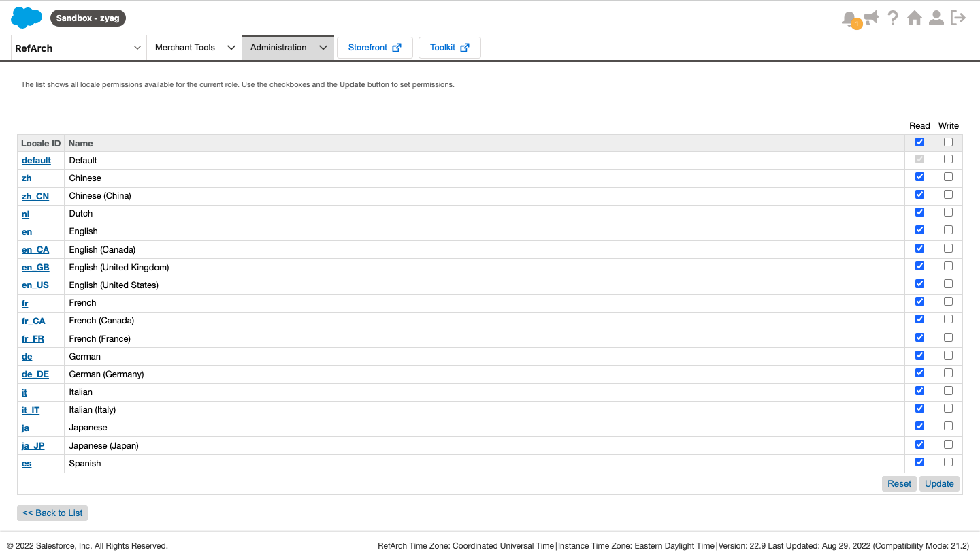
Task: Click the Salesforce cloud logo
Action: point(27,18)
